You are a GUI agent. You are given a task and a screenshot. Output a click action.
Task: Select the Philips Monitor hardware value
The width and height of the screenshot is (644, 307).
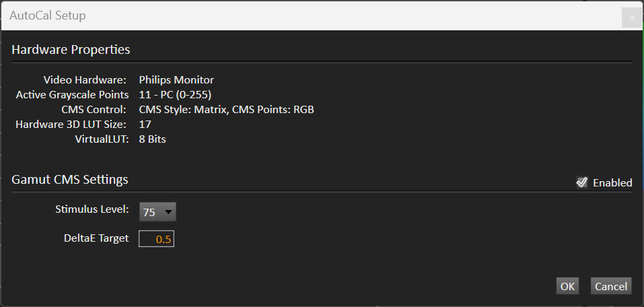[x=176, y=79]
